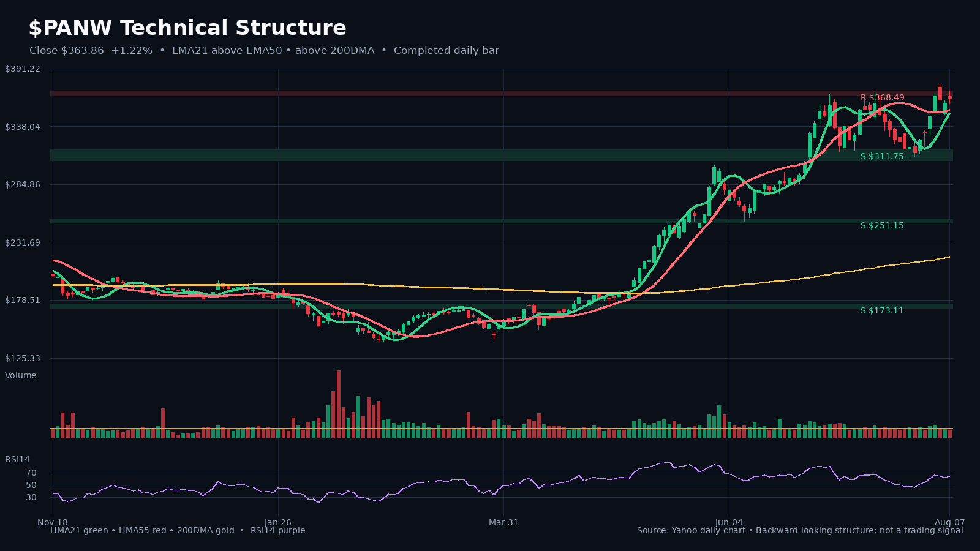The width and height of the screenshot is (980, 551).
Task: Click the "RSI14" panel label above the 70 tick
Action: click(17, 459)
